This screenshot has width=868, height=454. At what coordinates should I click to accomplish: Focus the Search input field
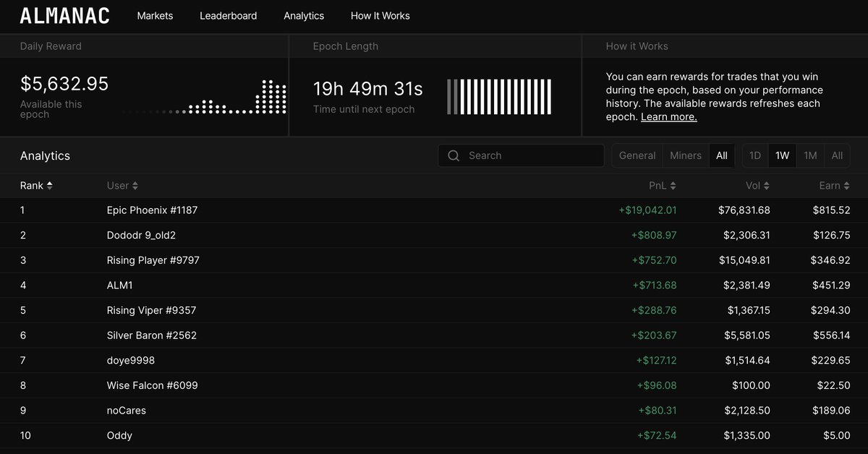point(521,155)
